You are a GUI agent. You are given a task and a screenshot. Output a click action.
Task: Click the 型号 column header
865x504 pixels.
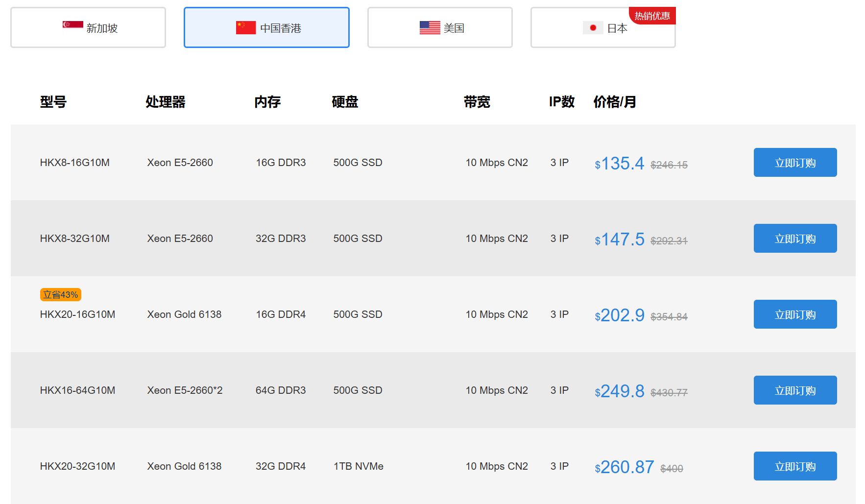point(53,102)
